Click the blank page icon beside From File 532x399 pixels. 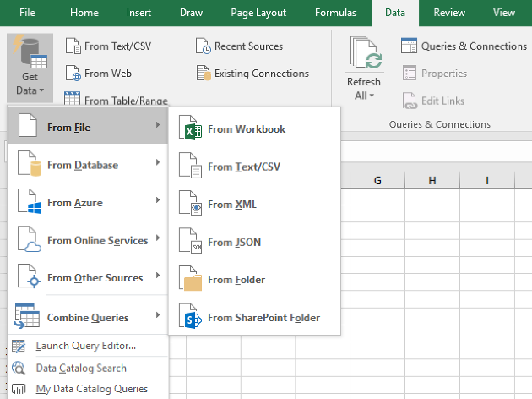click(28, 125)
